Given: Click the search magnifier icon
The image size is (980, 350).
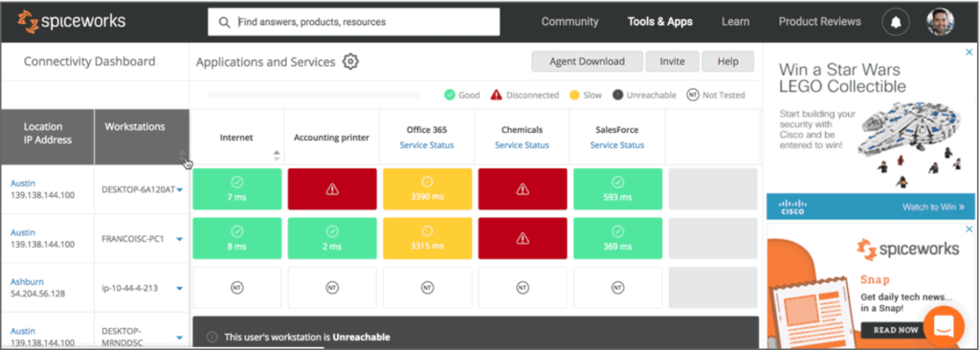Looking at the screenshot, I should click(225, 22).
